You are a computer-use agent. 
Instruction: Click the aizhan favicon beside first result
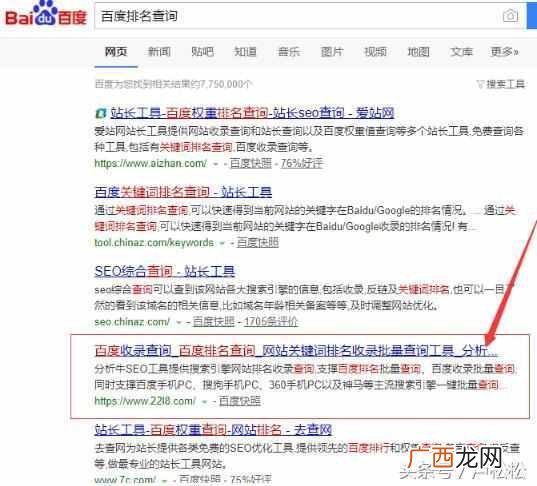[101, 113]
